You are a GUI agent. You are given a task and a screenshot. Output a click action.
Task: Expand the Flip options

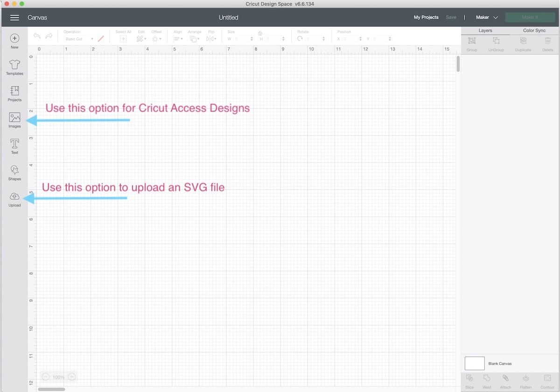point(211,39)
